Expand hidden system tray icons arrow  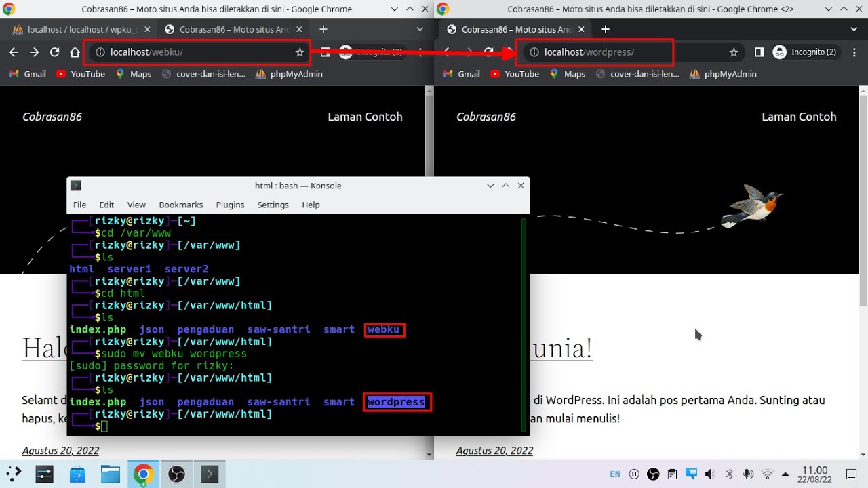pos(786,474)
